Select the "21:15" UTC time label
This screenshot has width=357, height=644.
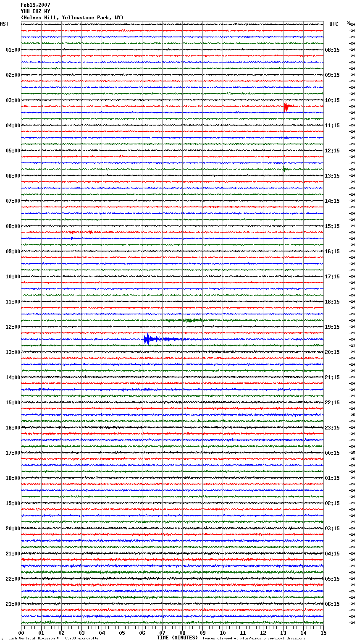[x=332, y=377]
